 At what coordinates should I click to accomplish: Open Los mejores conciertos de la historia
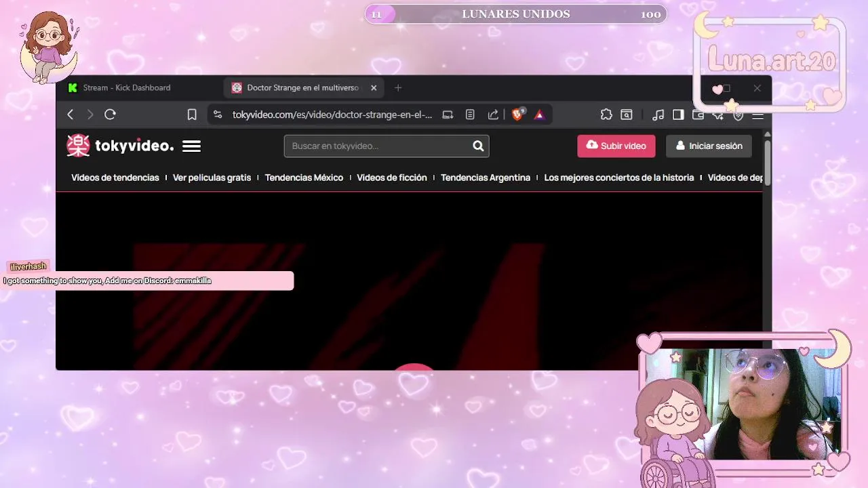pyautogui.click(x=619, y=178)
